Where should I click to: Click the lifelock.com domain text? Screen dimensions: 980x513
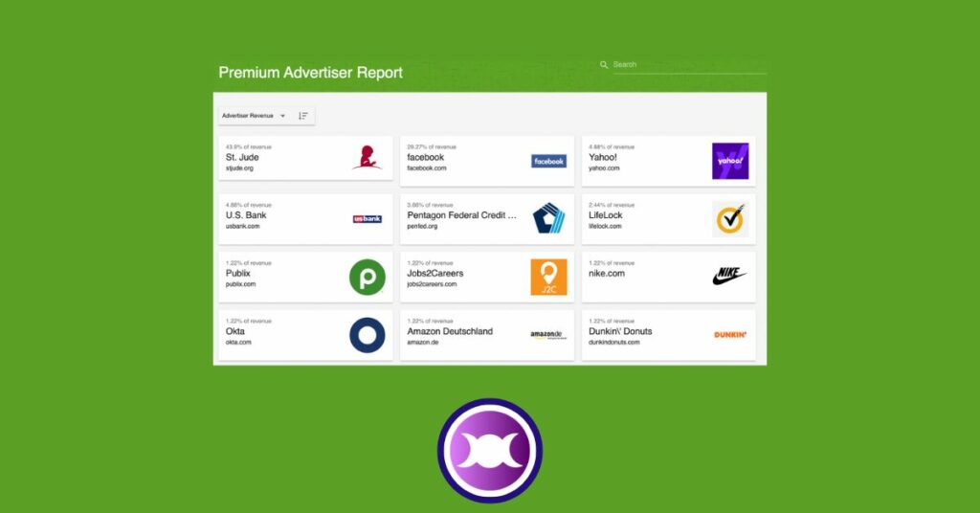point(605,226)
